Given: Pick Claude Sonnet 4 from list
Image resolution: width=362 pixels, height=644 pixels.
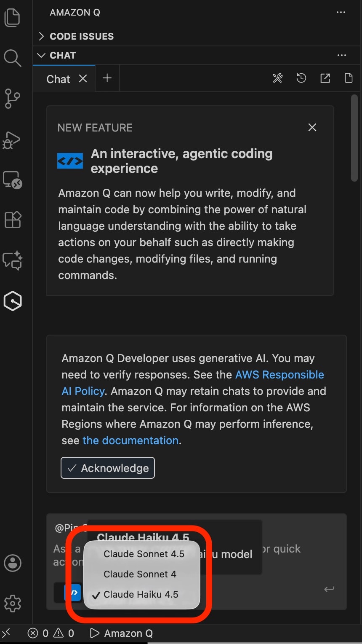Looking at the screenshot, I should tap(140, 574).
